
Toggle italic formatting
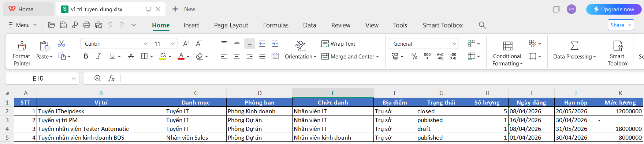click(x=98, y=56)
